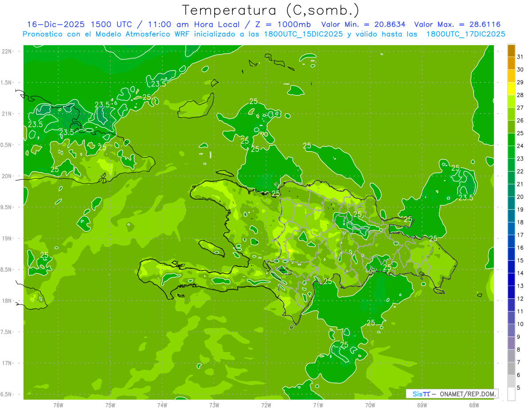Click legend scale value "9"

[519, 337]
